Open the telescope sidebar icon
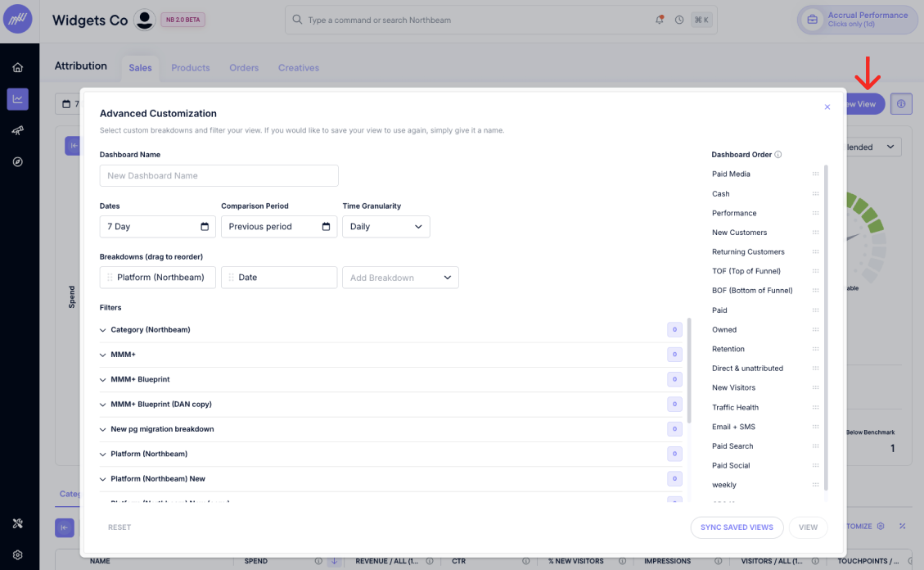Screen dimensions: 924x570 coord(18,130)
